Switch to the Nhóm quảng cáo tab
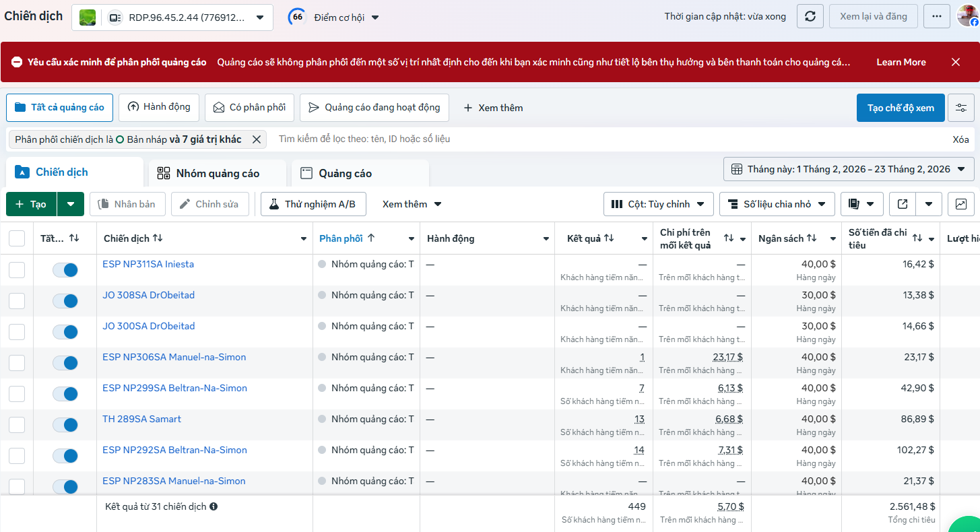This screenshot has width=980, height=532. [217, 174]
